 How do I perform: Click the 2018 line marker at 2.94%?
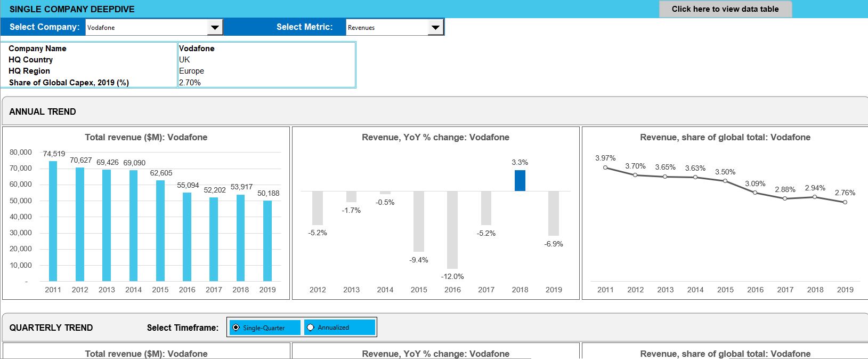tap(815, 197)
